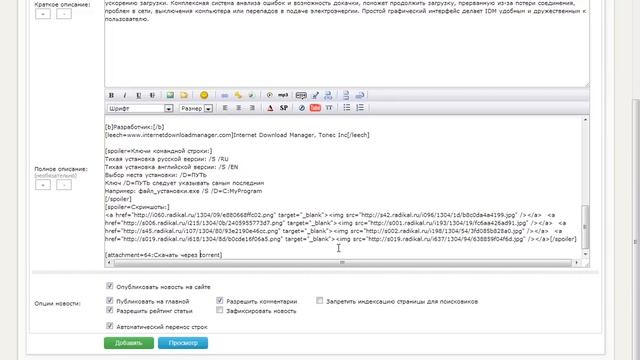Open the Шрифт font dropdown
This screenshot has width=640, height=360.
pyautogui.click(x=140, y=109)
